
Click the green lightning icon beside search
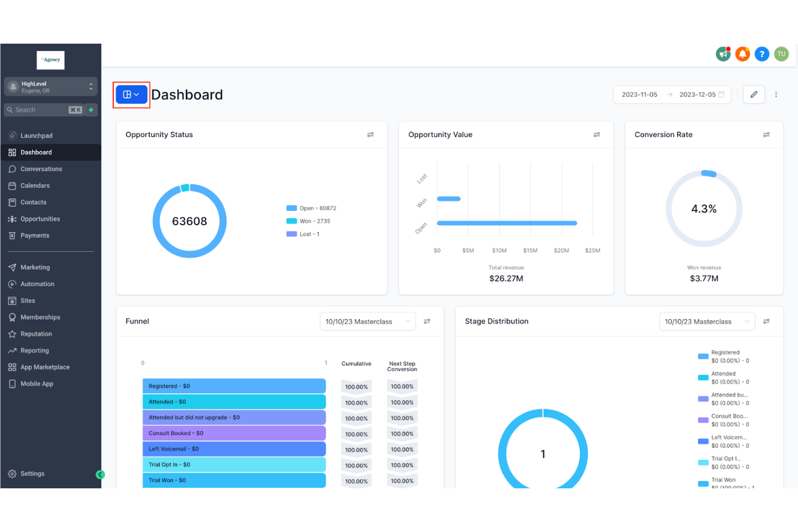tap(91, 109)
